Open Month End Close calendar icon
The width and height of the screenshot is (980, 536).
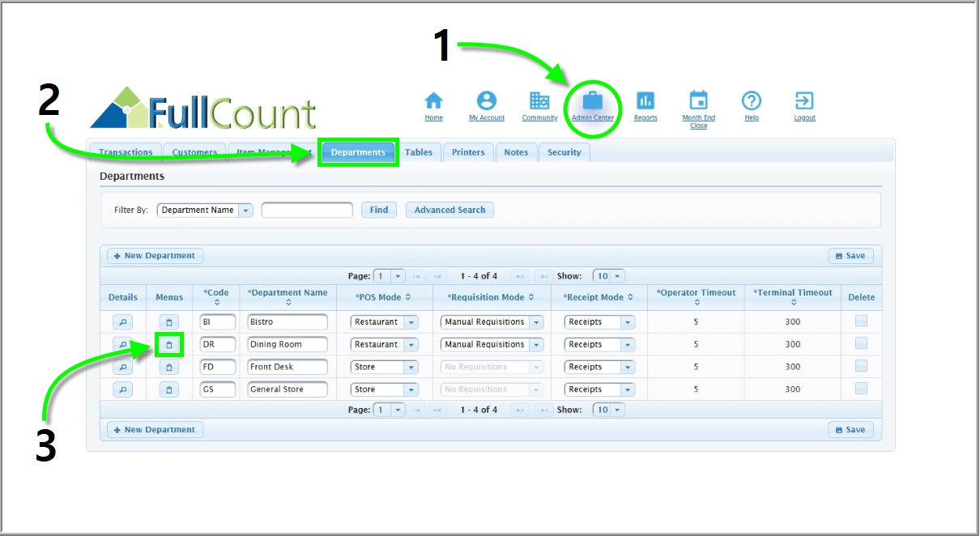[x=698, y=100]
